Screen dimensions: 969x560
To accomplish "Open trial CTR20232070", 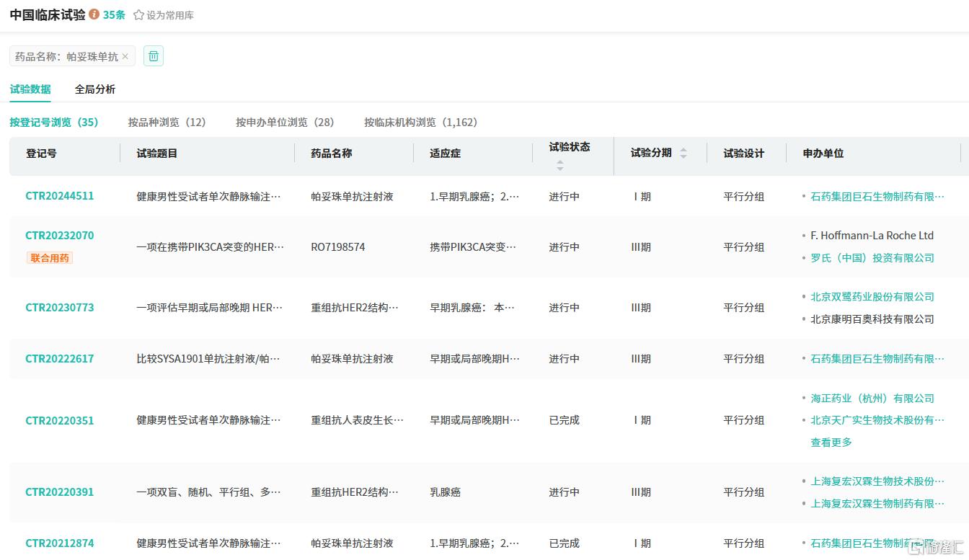I will (x=60, y=236).
